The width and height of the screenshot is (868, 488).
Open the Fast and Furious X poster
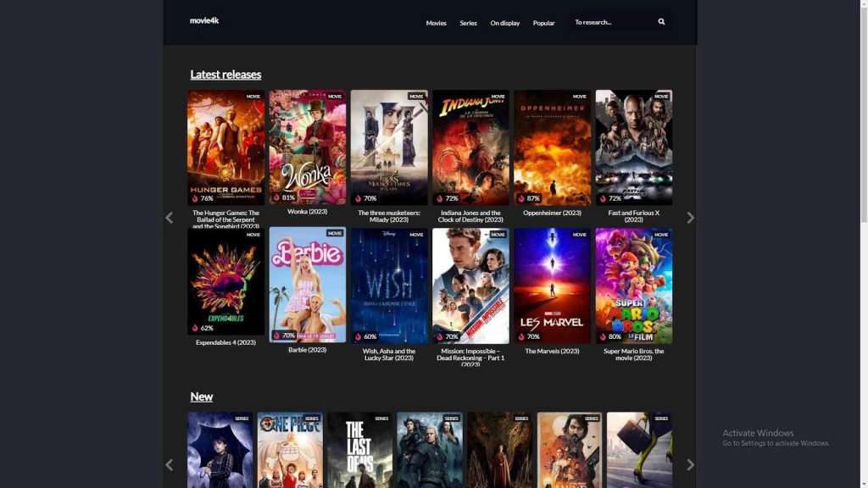click(634, 147)
